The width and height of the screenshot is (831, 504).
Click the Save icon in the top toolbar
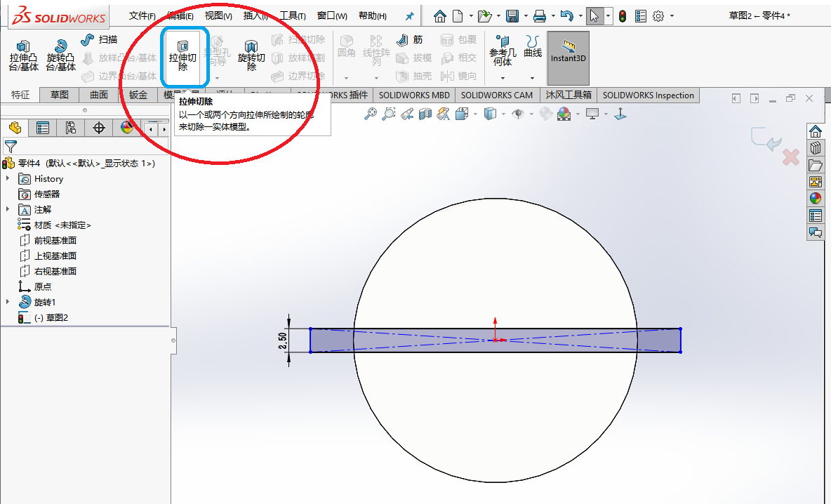[x=512, y=16]
